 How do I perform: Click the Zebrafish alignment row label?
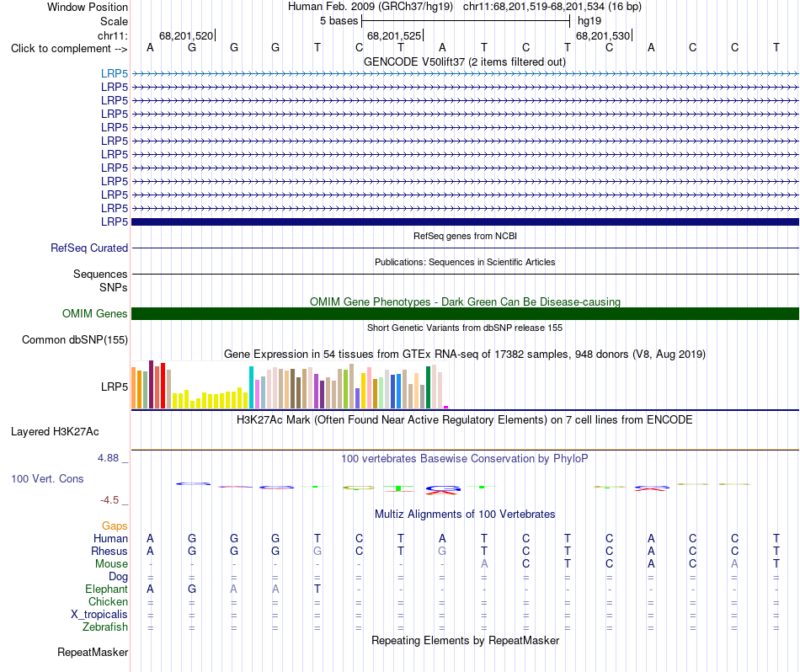(105, 627)
